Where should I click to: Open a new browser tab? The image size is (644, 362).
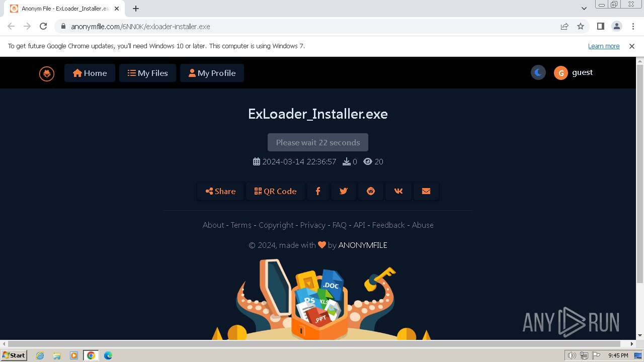coord(136,9)
